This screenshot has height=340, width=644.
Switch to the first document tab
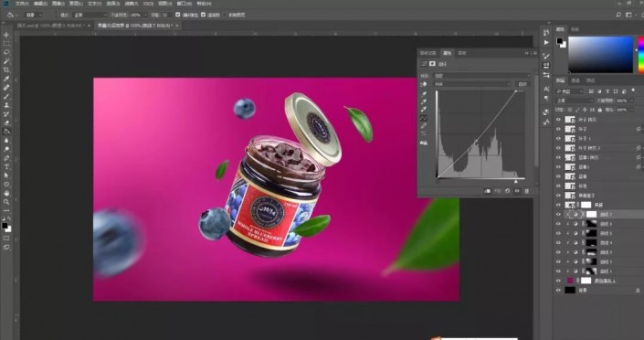[x=50, y=26]
